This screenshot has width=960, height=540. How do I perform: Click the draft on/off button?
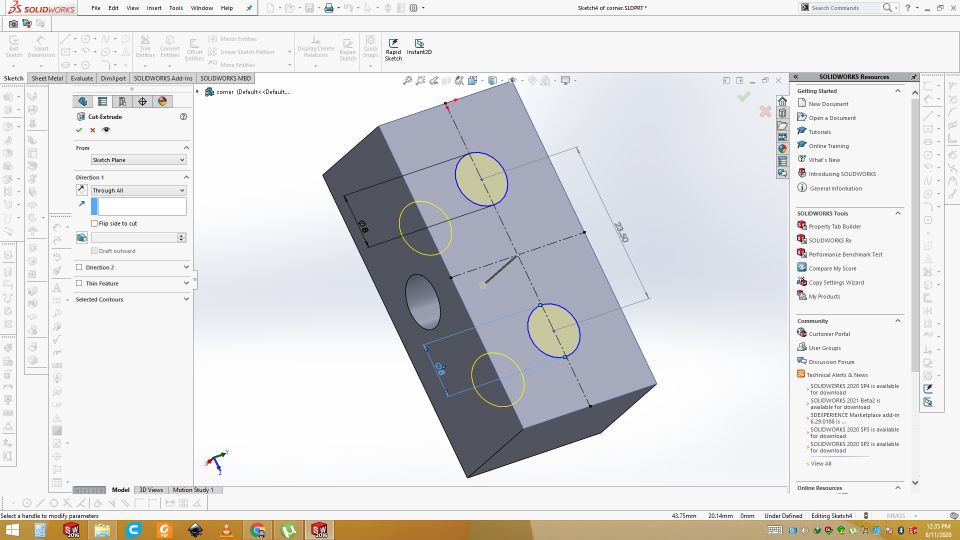point(81,238)
